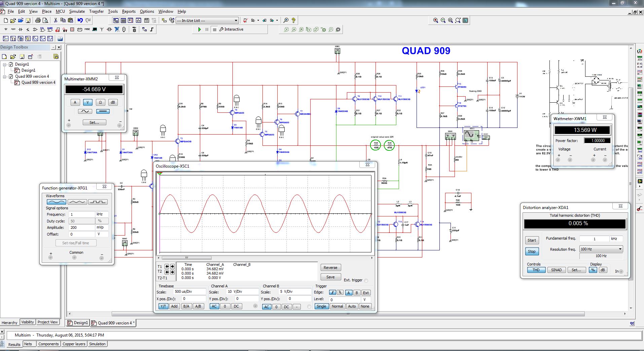The height and width of the screenshot is (351, 644).
Task: Open the Simulate menu
Action: click(x=77, y=11)
